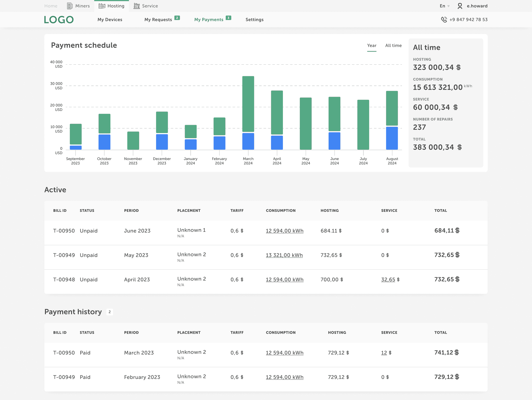This screenshot has height=400, width=532.
Task: Click the user profile icon
Action: (x=460, y=6)
